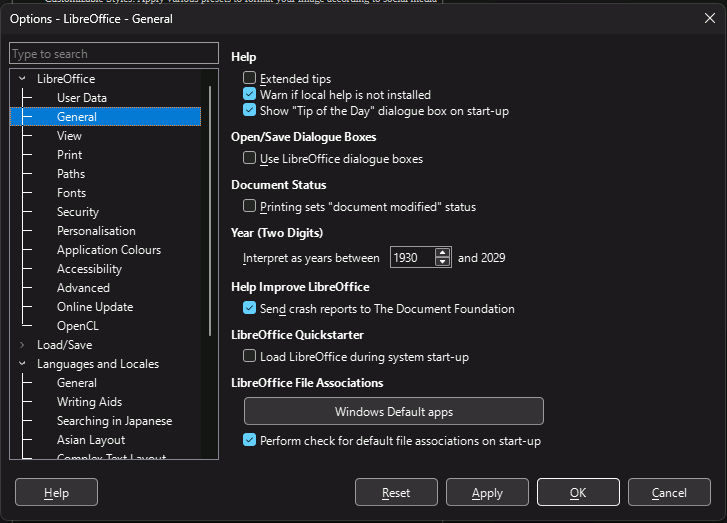Open the Print options page
Screen dimensions: 727x523
(x=70, y=155)
